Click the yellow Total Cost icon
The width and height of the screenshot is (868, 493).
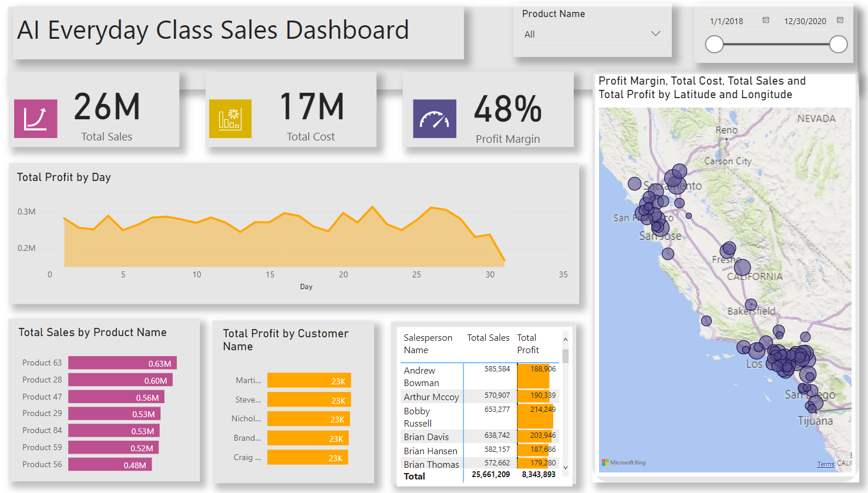(x=230, y=119)
